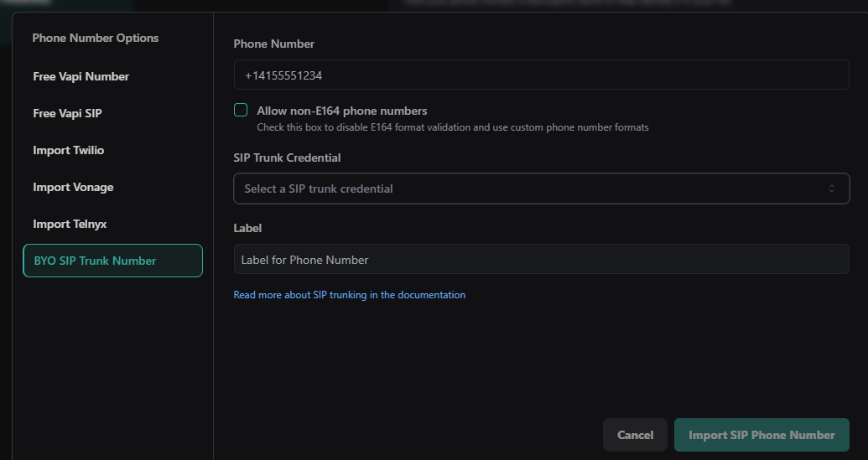Click the 'Label for Phone Number' input
This screenshot has width=868, height=460.
(x=541, y=259)
